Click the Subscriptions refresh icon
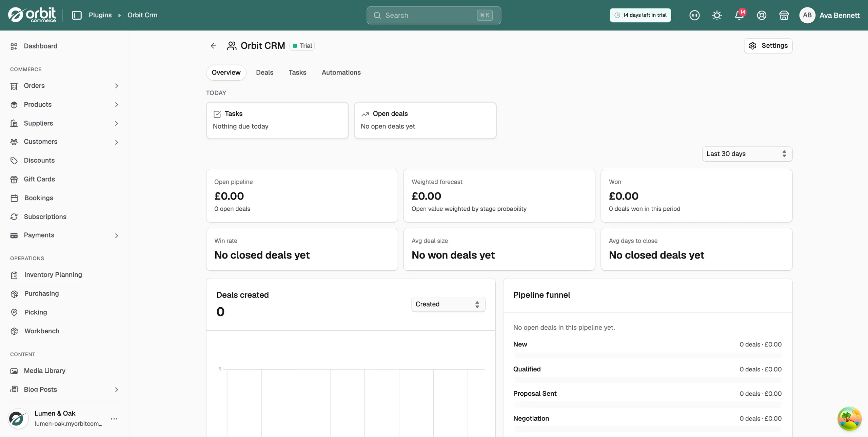868x437 pixels. pyautogui.click(x=14, y=217)
